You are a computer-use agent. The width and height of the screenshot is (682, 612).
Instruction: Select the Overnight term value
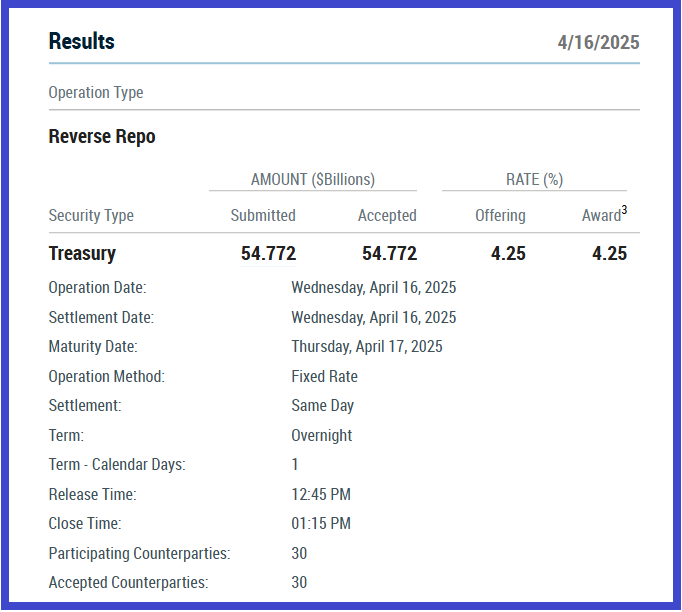click(x=321, y=436)
